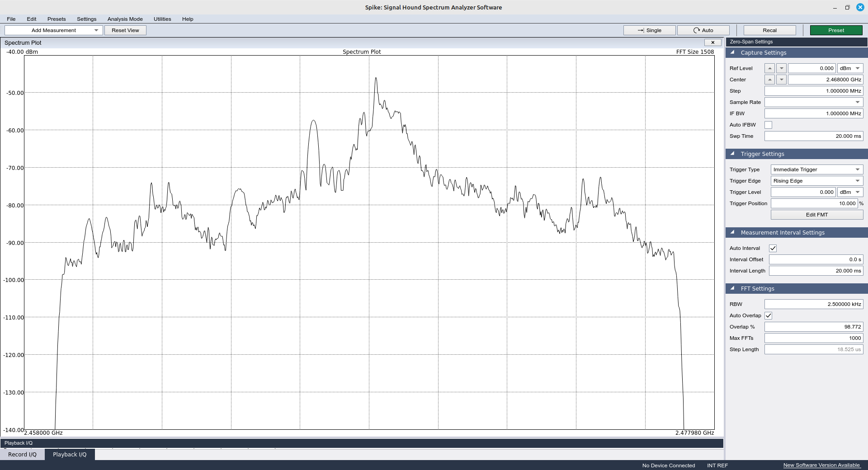Screen dimensions: 868x470
Task: Click the Overlap % field
Action: (814, 327)
